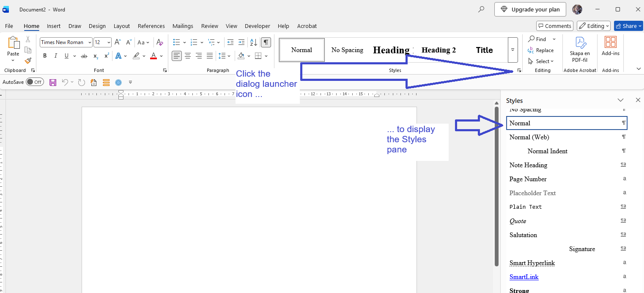Click the Copy icon in Clipboard group

coord(28,50)
